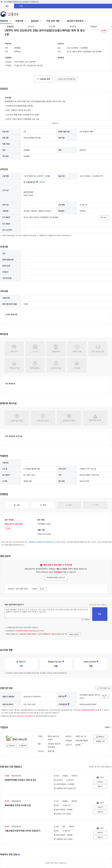Jump to the 복리후생 section tab
Image resolution: width=112 pixels, height=868 pixels.
73,27
